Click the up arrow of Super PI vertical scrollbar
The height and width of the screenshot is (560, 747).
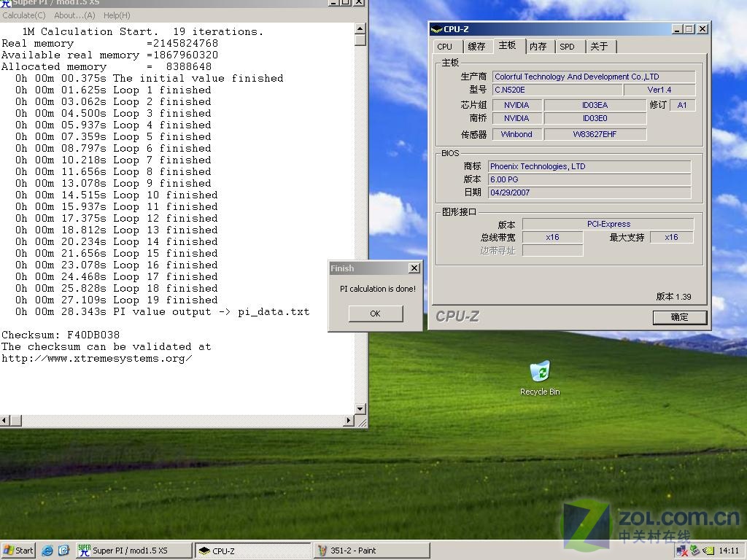coord(360,28)
